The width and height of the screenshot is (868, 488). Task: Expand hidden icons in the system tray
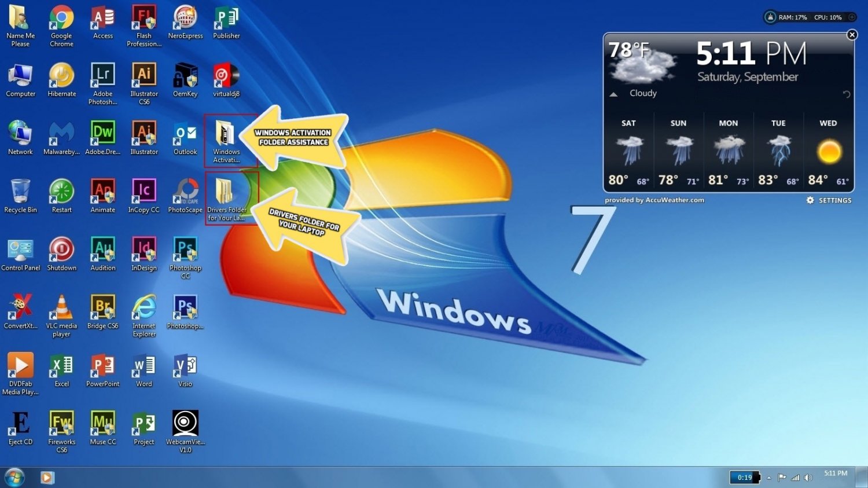click(x=769, y=477)
